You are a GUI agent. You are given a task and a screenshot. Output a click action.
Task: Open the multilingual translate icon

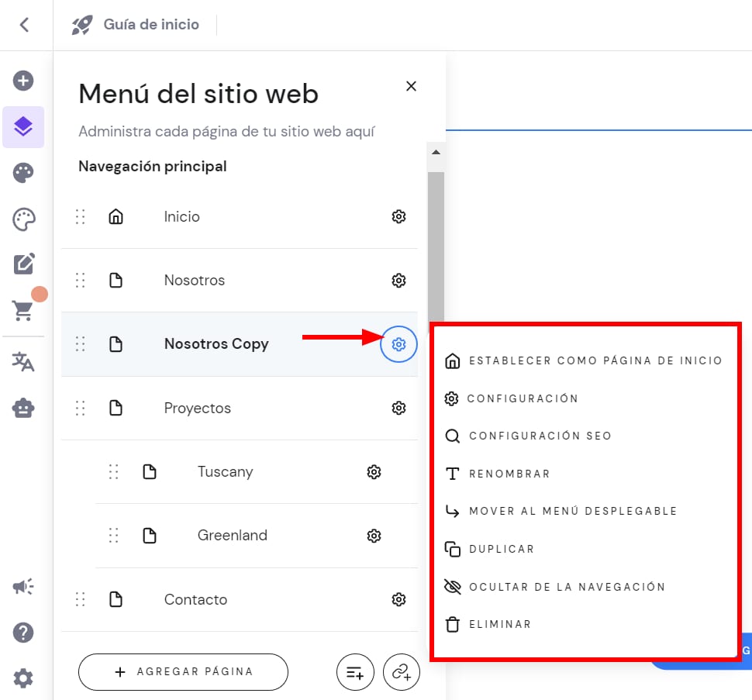click(23, 362)
